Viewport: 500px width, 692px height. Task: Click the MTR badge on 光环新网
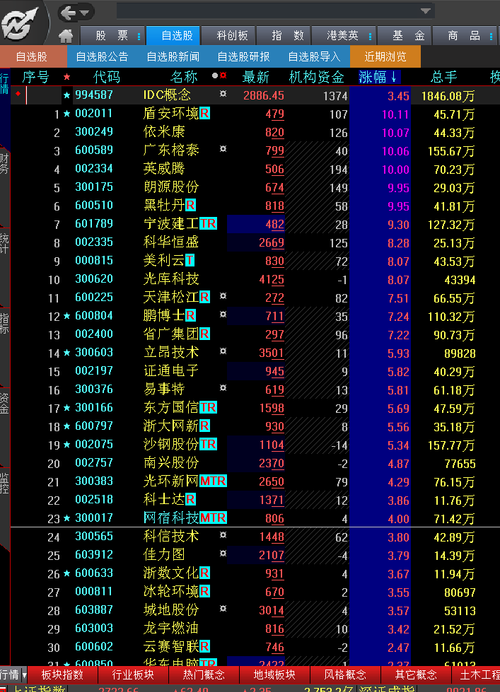(x=213, y=481)
